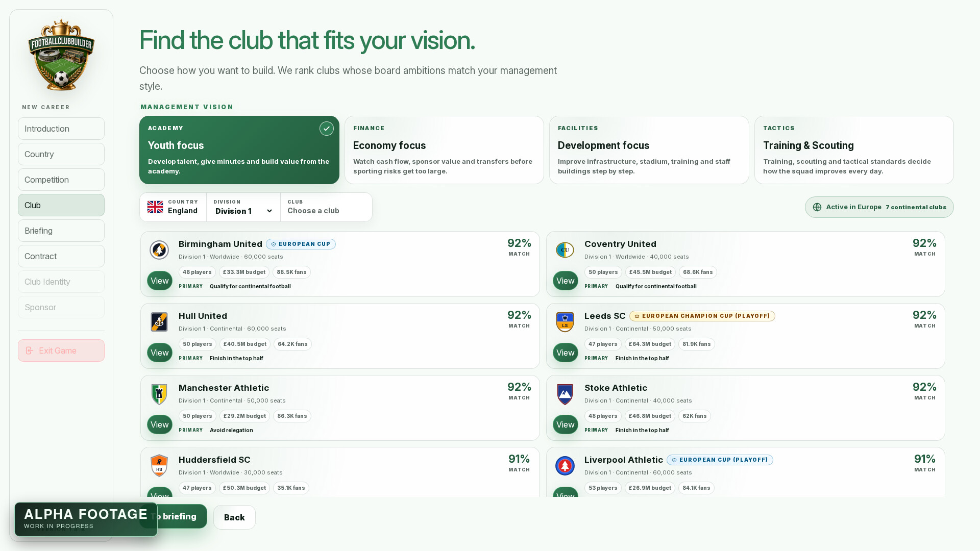Click the globe icon in Active in Europe

click(817, 207)
